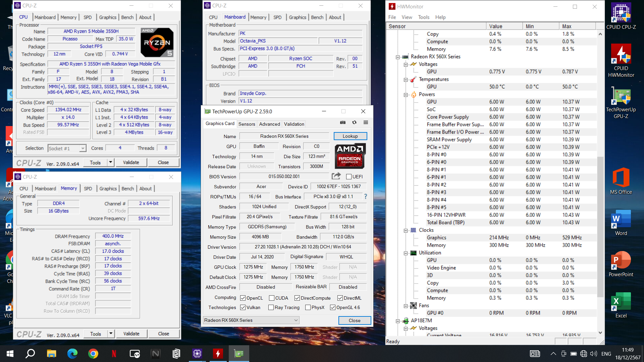Open the GPU-Z hamburger menu
644x362 pixels.
(x=366, y=123)
